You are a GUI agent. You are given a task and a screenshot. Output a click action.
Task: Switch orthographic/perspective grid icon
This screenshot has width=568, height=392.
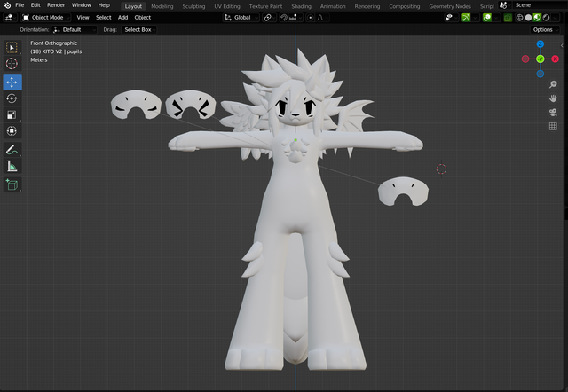(553, 126)
